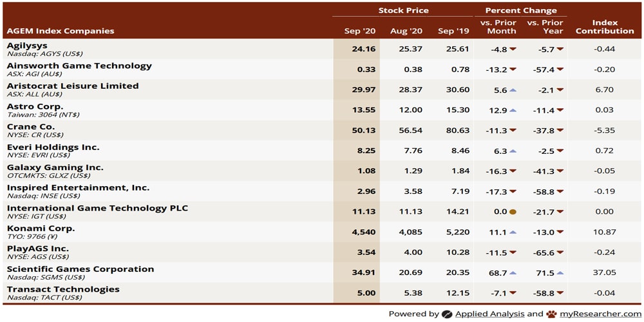Click Konami prior month up arrow

[x=513, y=232]
